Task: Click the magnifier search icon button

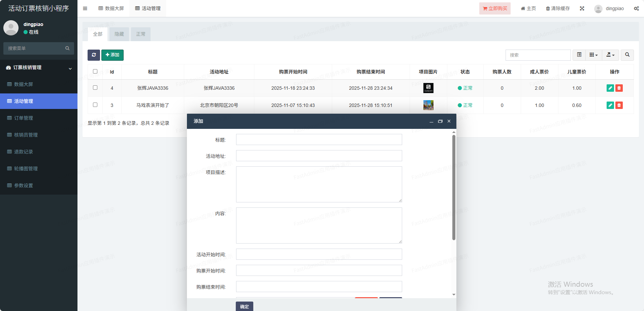Action: point(627,55)
